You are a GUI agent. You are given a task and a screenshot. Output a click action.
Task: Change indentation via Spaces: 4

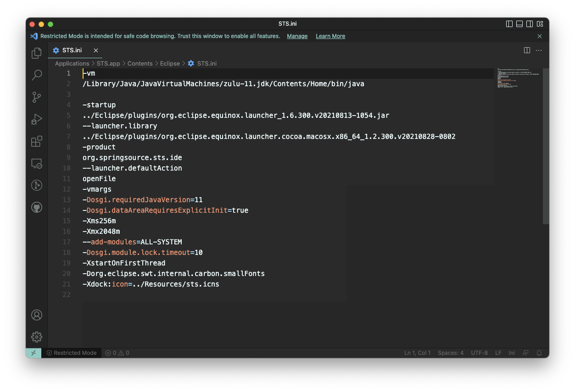[x=451, y=353]
